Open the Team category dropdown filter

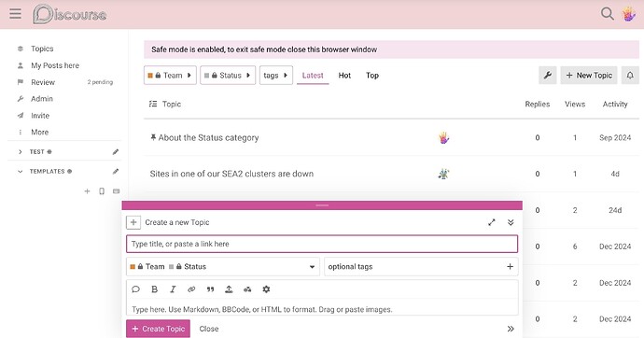170,75
